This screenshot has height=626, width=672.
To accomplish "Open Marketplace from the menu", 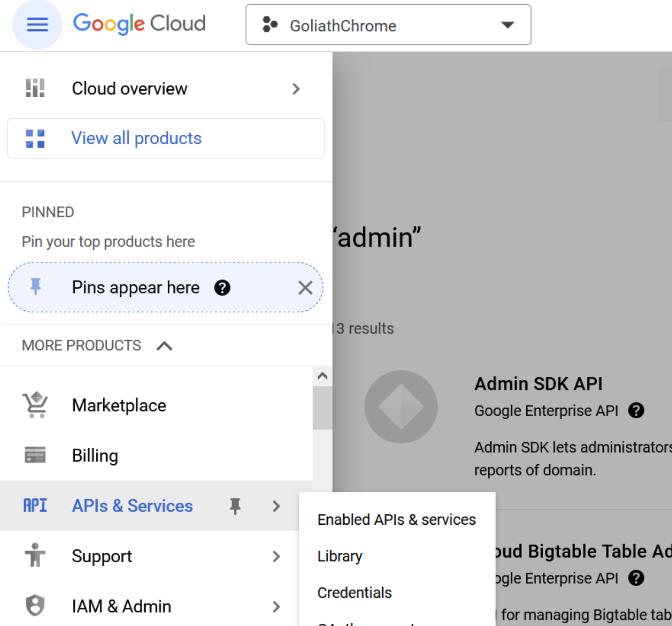I will [156, 406].
